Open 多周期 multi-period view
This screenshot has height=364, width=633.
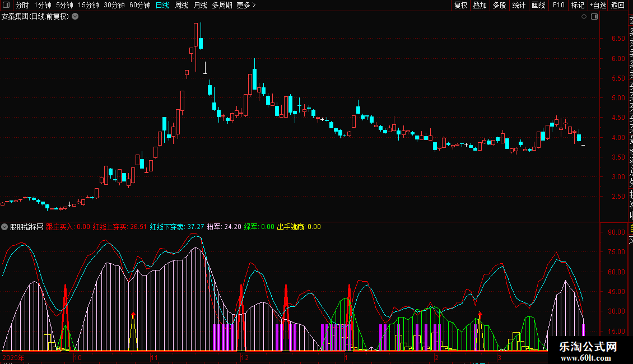pyautogui.click(x=222, y=5)
